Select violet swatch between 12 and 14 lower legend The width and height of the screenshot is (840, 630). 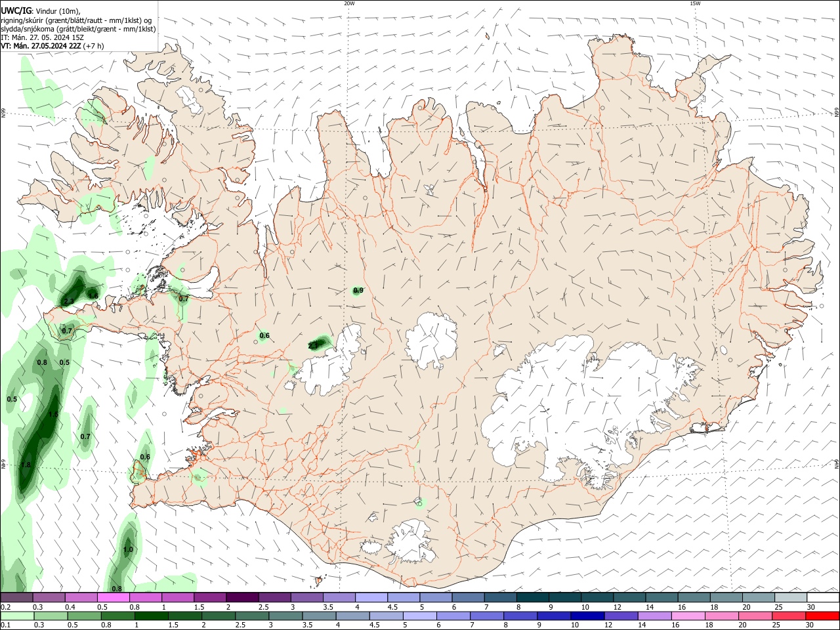620,616
